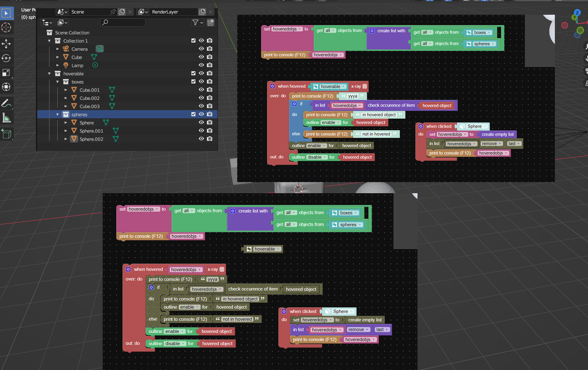This screenshot has width=588, height=370.
Task: Select the Cube.003 row
Action: pos(127,106)
